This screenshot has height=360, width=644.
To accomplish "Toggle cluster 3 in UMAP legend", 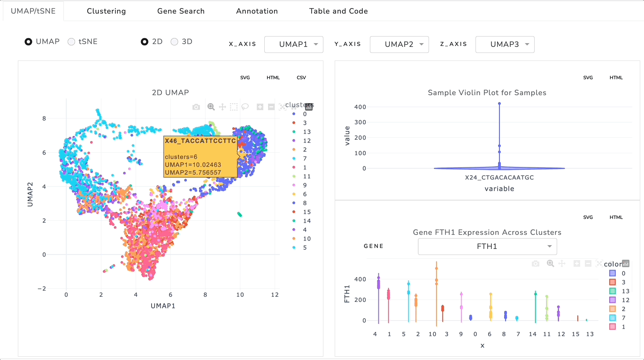I will coord(299,123).
